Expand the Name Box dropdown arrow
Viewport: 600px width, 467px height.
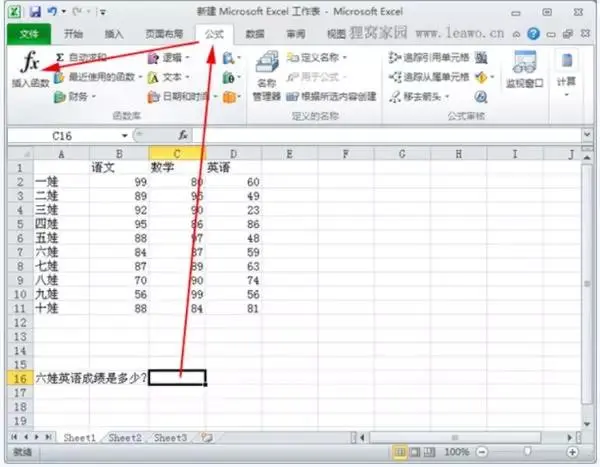tap(124, 136)
